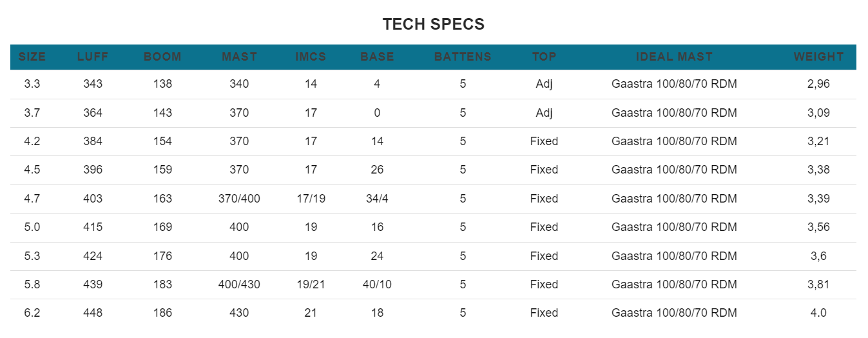Click the 370/400 mast value

239,198
